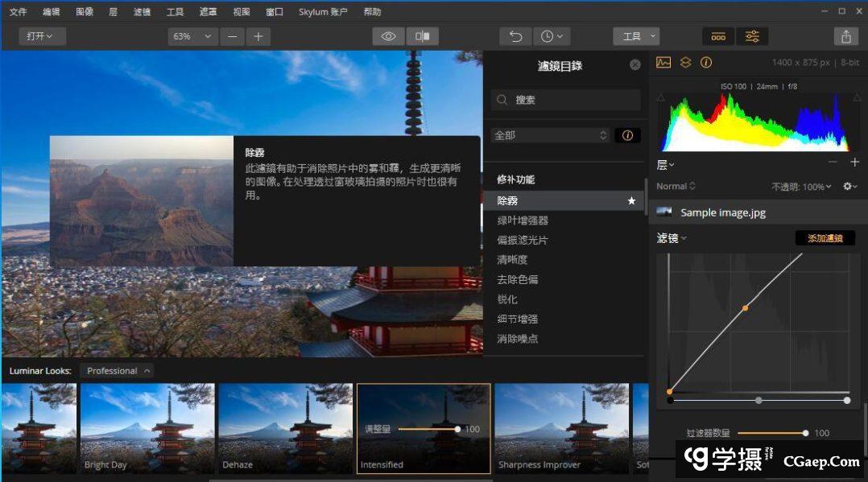
Task: Select the 绿叶增强器 filter from list
Action: [523, 220]
